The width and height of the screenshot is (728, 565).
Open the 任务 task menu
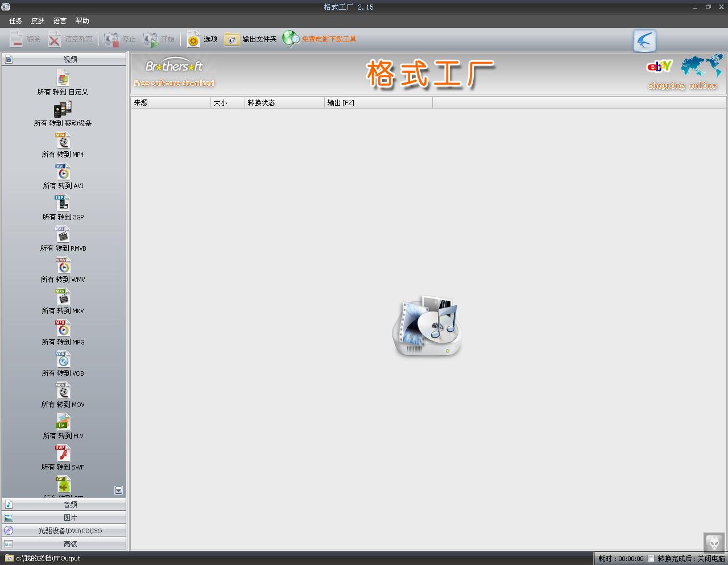coord(16,21)
